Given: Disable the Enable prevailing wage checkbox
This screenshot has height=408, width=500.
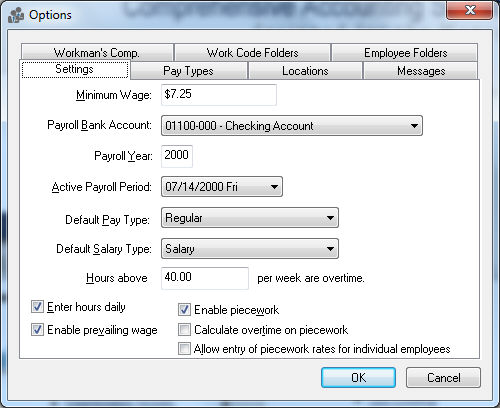Looking at the screenshot, I should [x=37, y=329].
